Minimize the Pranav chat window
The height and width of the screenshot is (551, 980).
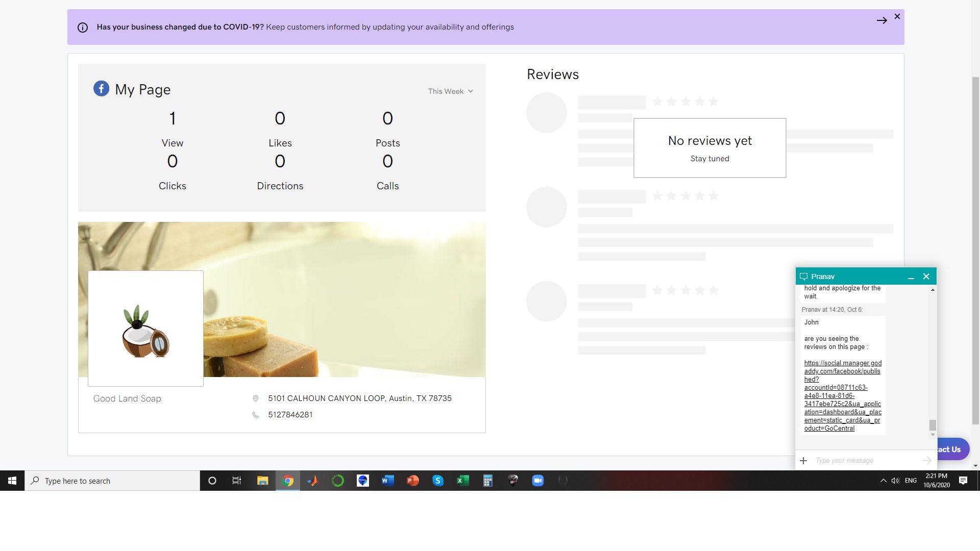(911, 277)
